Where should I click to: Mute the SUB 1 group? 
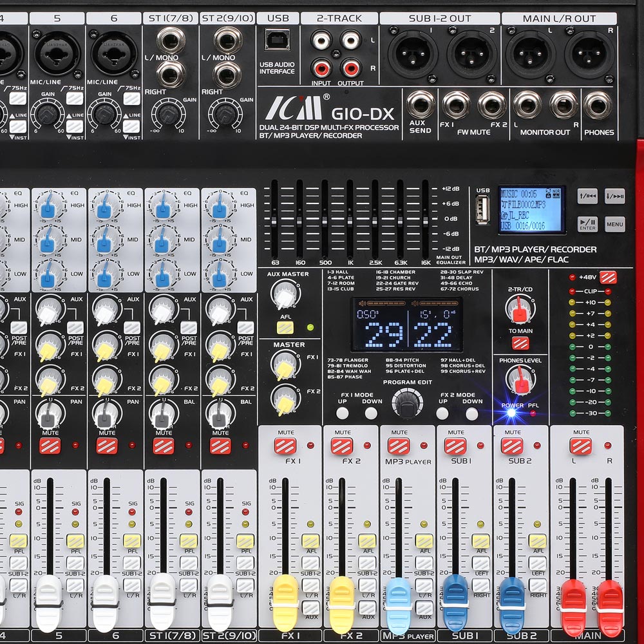pyautogui.click(x=455, y=446)
